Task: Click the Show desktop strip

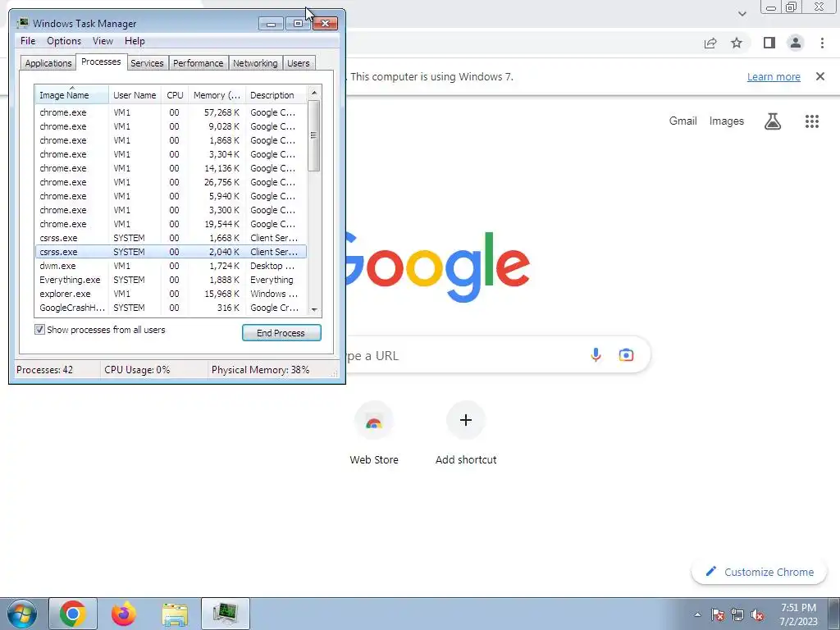Action: coord(834,614)
